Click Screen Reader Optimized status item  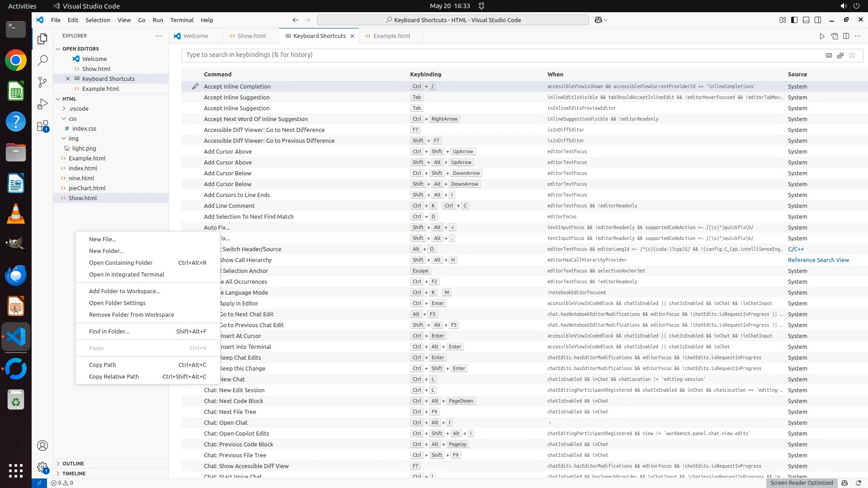(802, 483)
